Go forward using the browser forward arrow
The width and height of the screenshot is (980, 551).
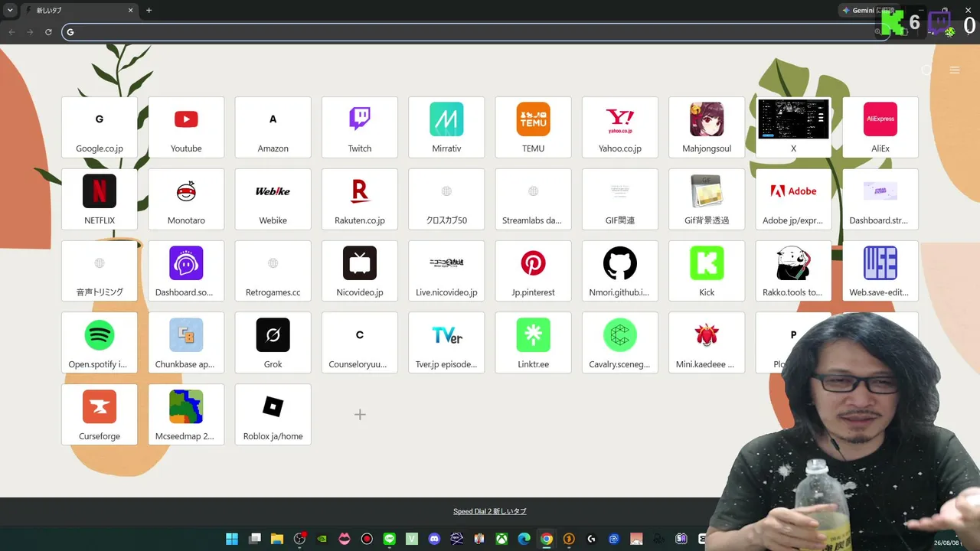(30, 31)
